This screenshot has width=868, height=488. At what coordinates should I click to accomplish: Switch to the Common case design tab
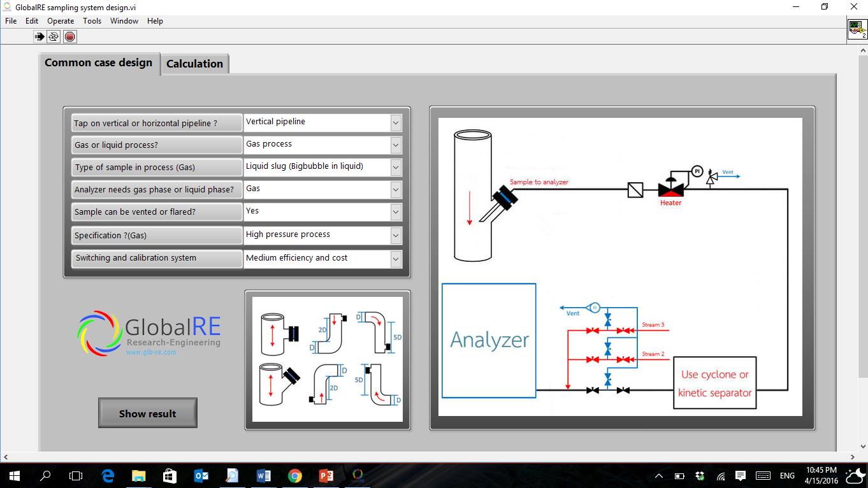pyautogui.click(x=99, y=63)
